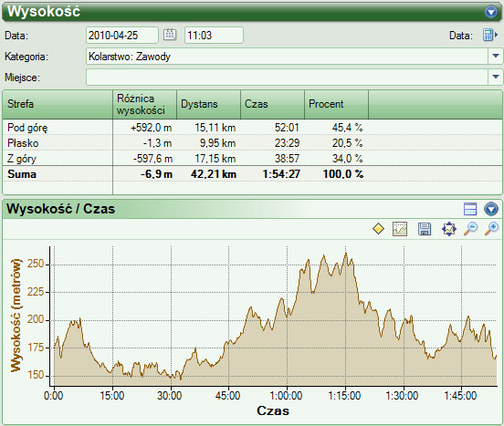Click the 20,5 % percent cell
The height and width of the screenshot is (426, 504).
[348, 143]
